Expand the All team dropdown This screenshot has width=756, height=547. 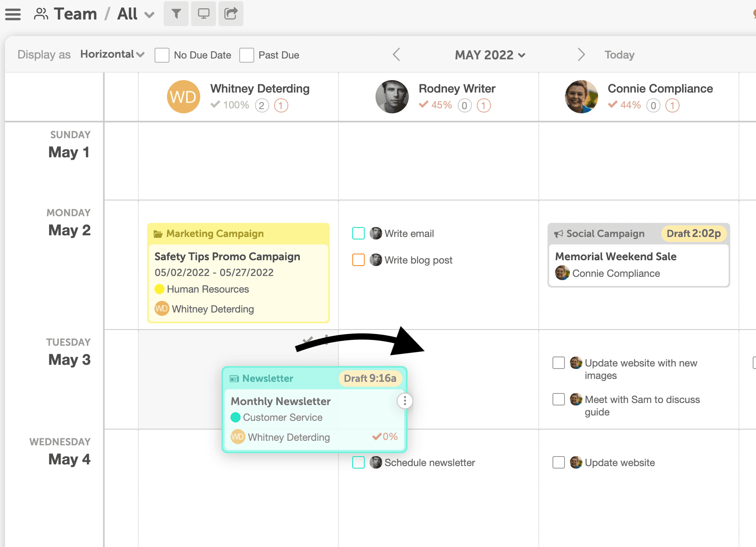pyautogui.click(x=136, y=14)
